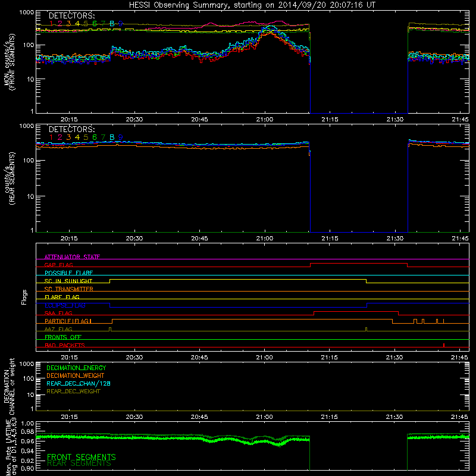Click the ATTENUATOR_STATE flag label

coord(72,257)
